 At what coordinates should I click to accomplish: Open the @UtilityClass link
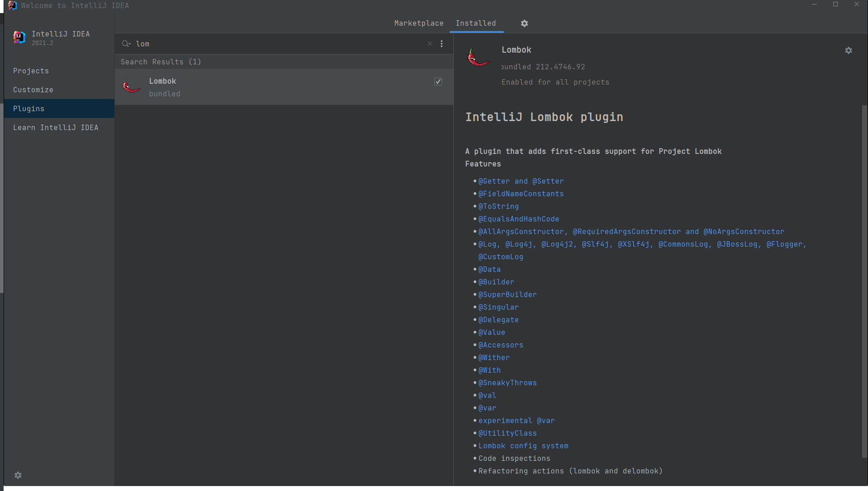click(507, 433)
